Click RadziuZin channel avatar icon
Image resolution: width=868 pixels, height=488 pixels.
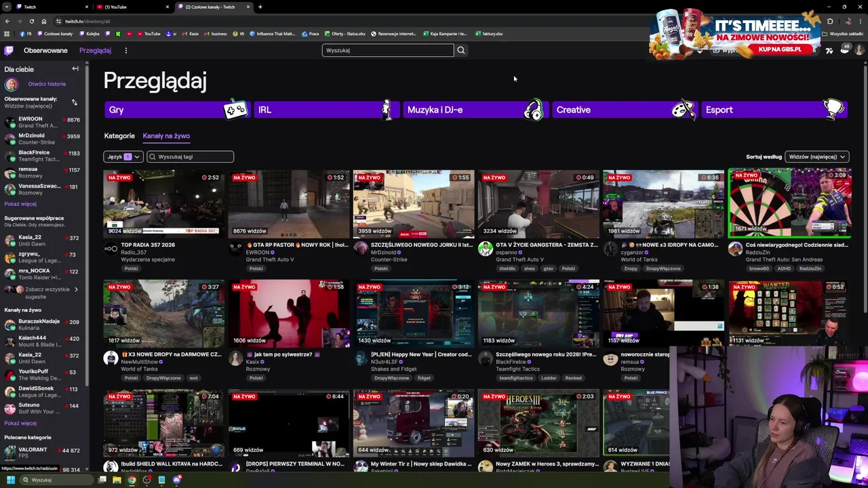[735, 249]
